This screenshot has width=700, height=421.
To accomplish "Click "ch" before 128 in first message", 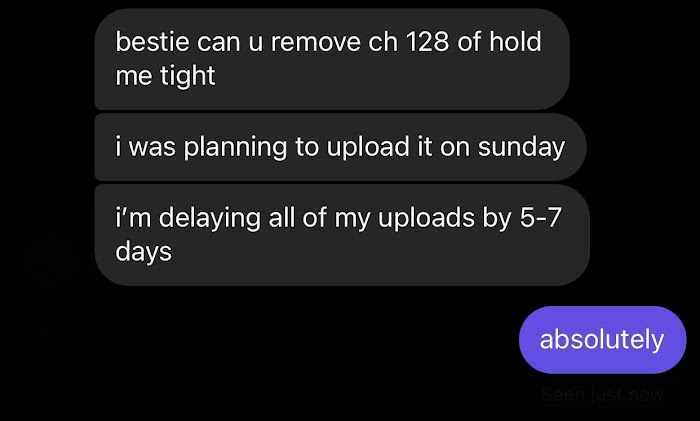I will [383, 42].
